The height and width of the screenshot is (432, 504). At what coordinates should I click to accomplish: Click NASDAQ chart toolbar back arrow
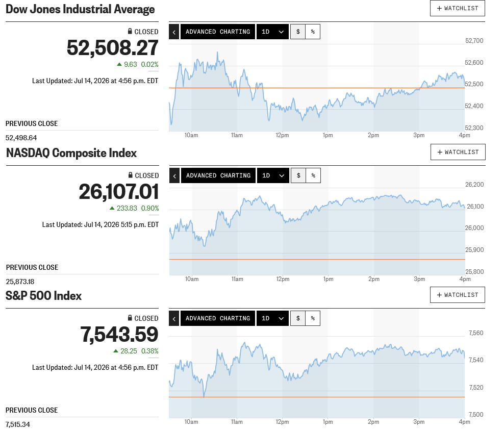coord(174,175)
